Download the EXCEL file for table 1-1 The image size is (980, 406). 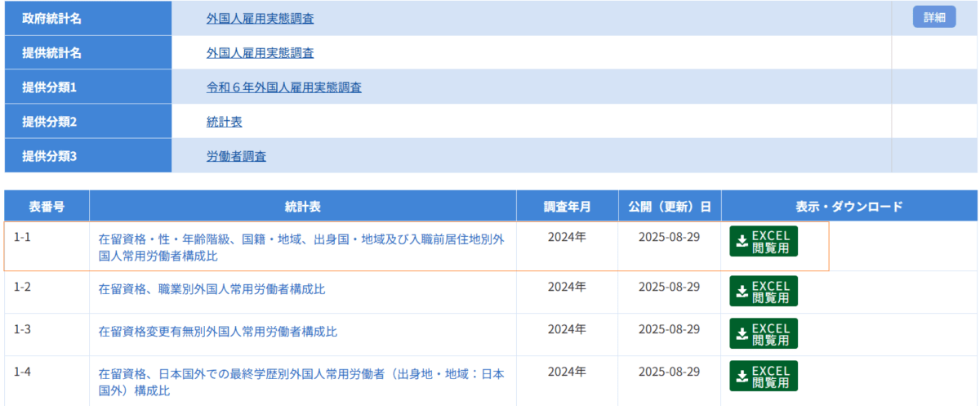(x=763, y=242)
